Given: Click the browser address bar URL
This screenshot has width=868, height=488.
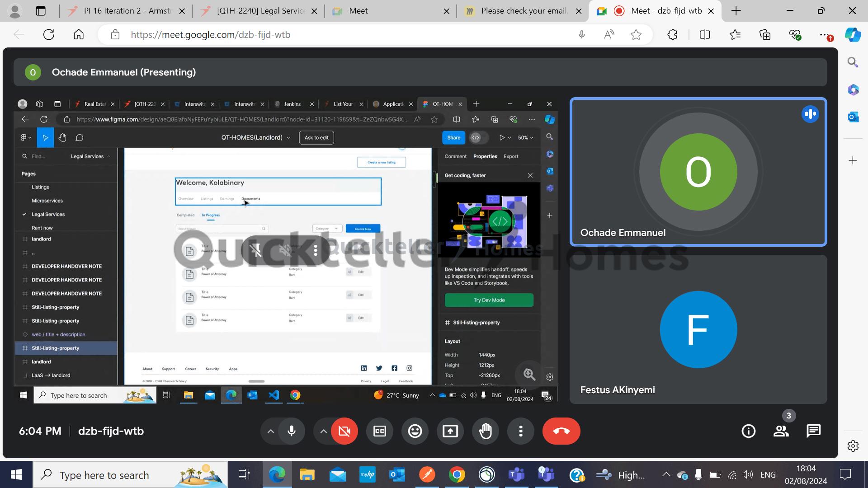Looking at the screenshot, I should pyautogui.click(x=211, y=35).
